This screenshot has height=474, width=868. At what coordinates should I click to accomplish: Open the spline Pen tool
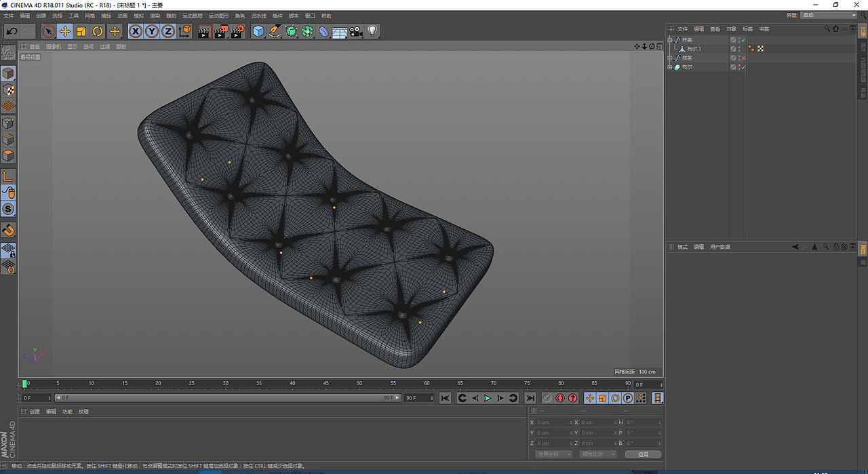[x=275, y=31]
